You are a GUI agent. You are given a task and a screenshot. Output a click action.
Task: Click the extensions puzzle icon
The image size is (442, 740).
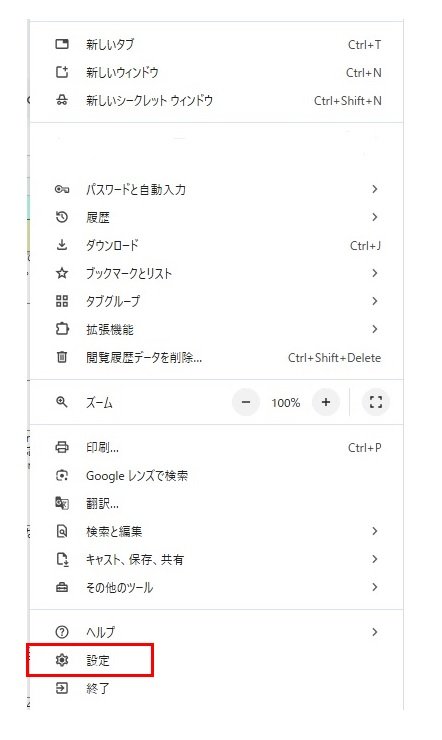[62, 329]
